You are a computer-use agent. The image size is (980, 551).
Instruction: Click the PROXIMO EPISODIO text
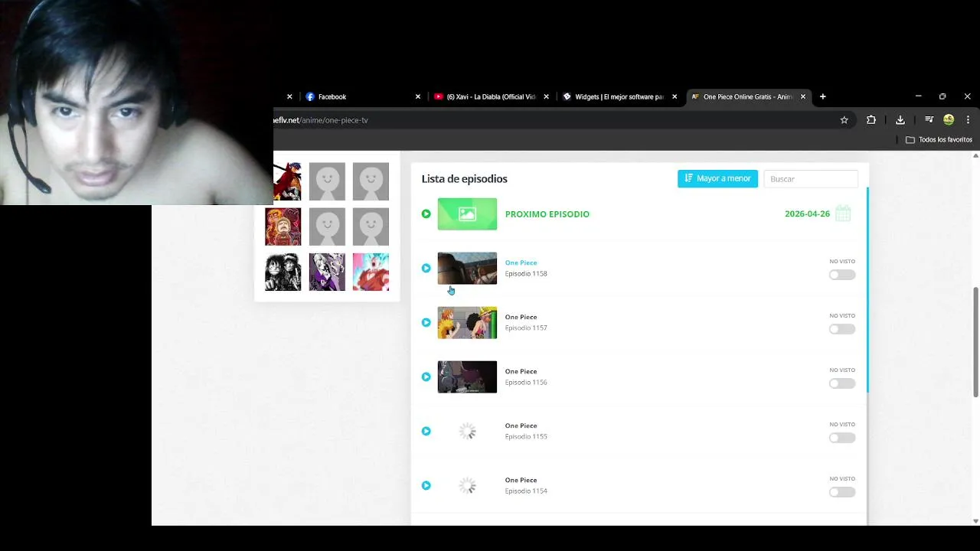547,214
